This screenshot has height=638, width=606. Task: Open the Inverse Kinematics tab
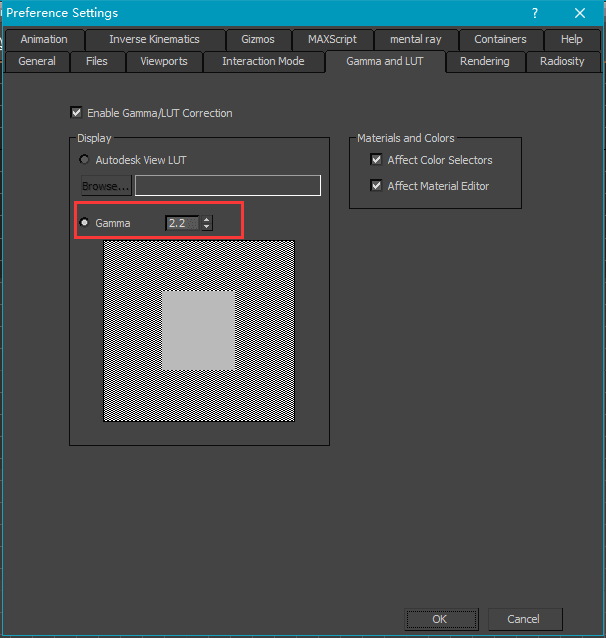coord(154,39)
